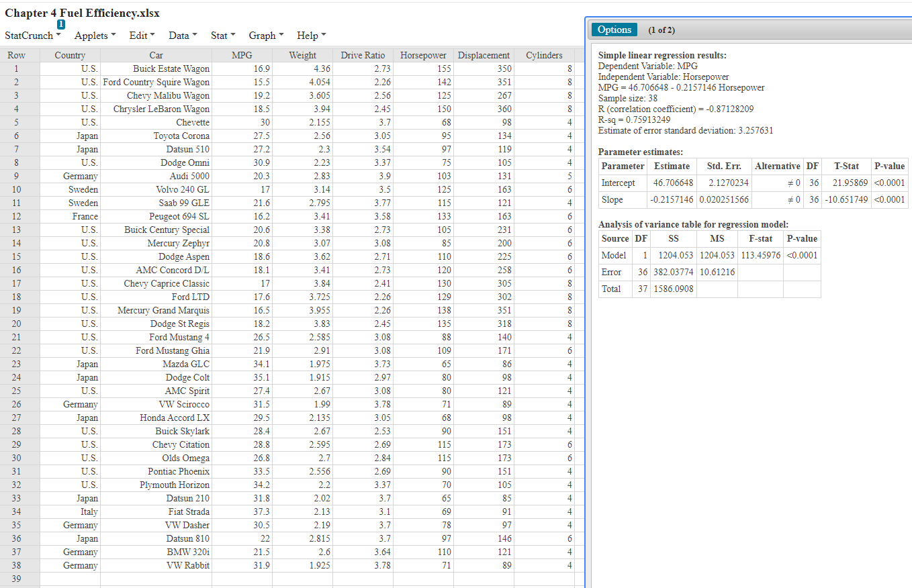Viewport: 912px width, 588px height.
Task: Click the empty cell in row 39
Action: point(156,579)
